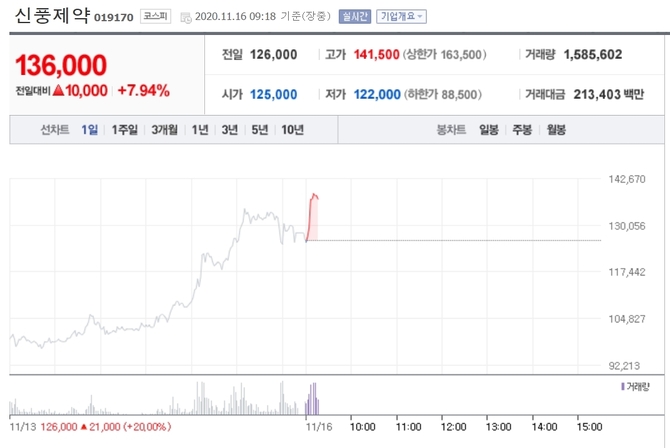670x448 pixels.
Task: Select the 1일 line chart tab
Action: [90, 130]
